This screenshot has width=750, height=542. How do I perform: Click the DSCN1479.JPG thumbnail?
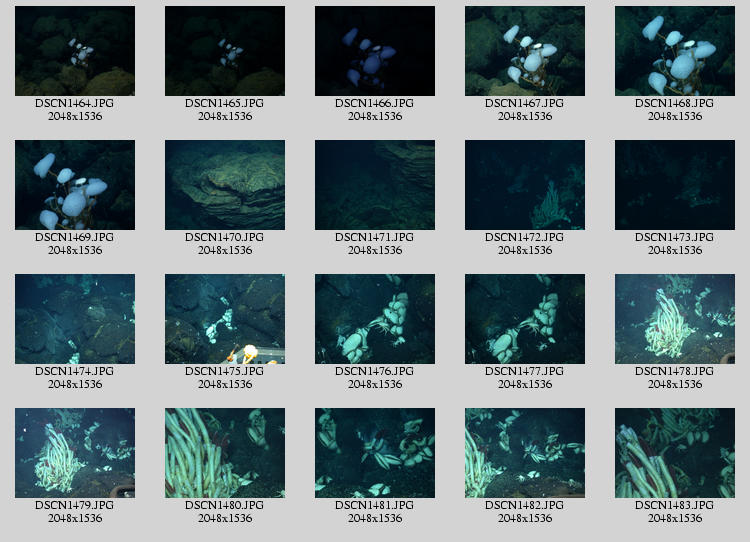click(75, 453)
